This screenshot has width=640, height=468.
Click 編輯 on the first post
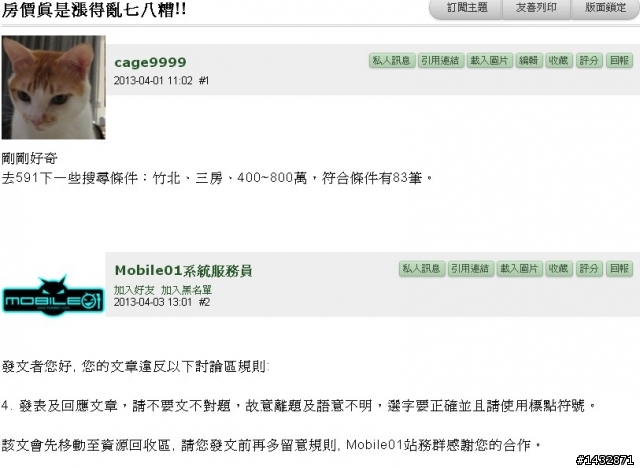529,60
